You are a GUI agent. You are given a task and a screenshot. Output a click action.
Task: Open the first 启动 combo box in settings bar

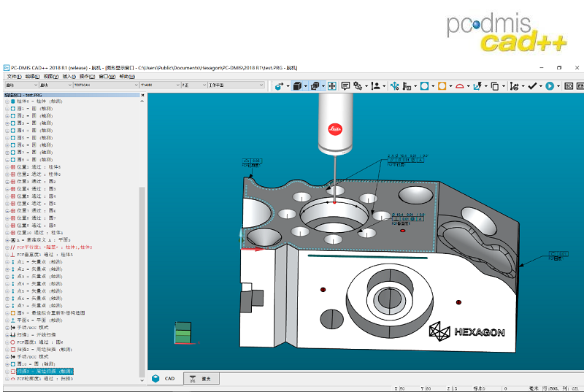[x=21, y=85]
